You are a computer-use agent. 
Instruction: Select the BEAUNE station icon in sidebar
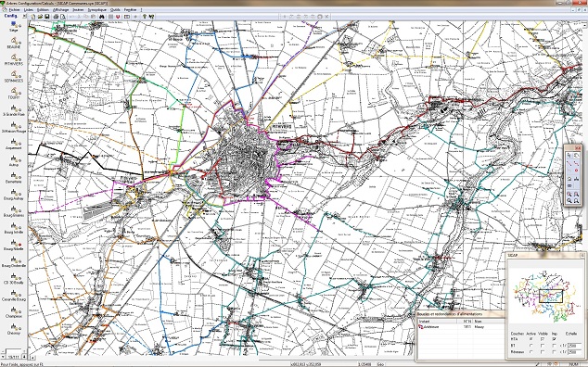tap(14, 41)
